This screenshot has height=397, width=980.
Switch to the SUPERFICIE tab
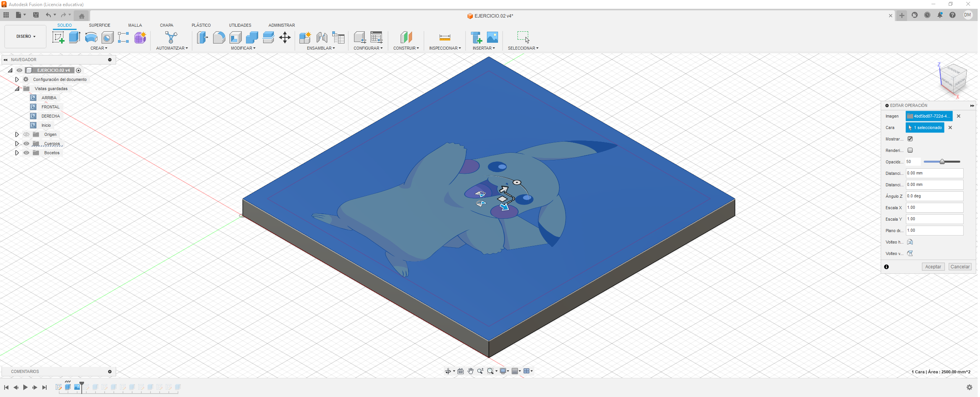tap(100, 25)
